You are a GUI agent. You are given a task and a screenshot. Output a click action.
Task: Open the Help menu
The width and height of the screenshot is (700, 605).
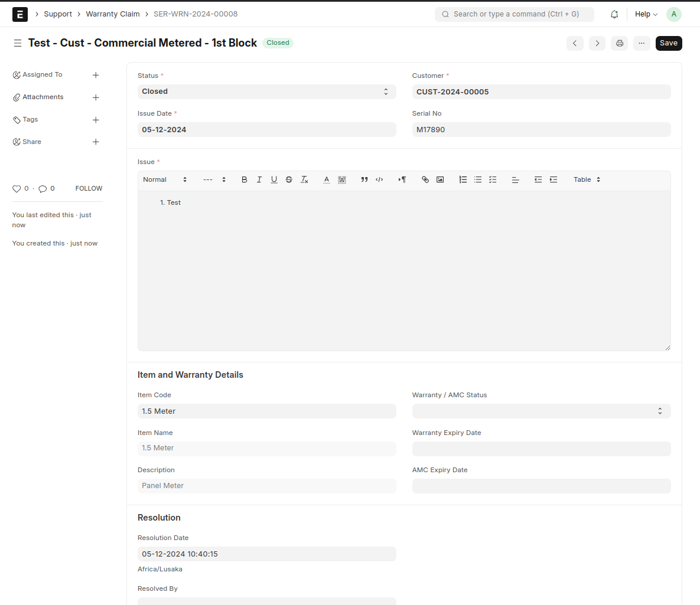[x=646, y=14]
